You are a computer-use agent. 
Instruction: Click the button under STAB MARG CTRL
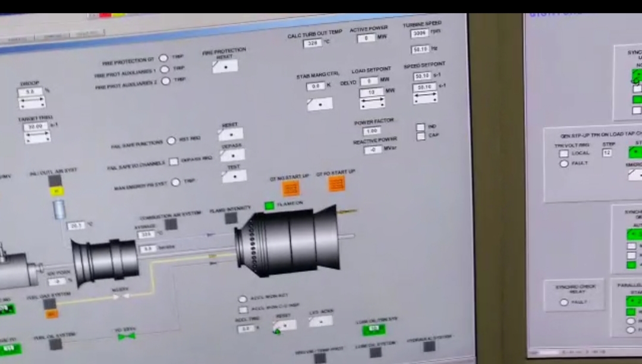click(x=320, y=104)
